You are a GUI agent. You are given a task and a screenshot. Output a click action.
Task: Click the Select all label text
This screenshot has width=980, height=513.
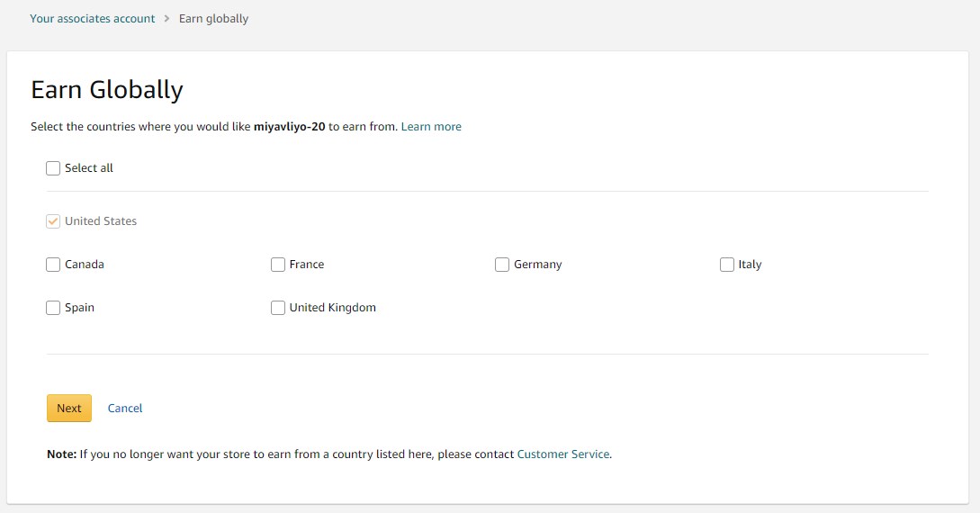(89, 168)
